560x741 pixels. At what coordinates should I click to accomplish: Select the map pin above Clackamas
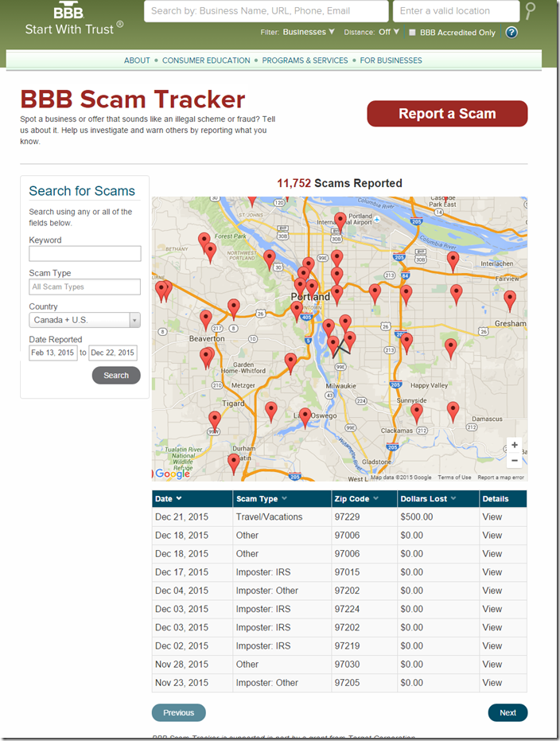417,413
